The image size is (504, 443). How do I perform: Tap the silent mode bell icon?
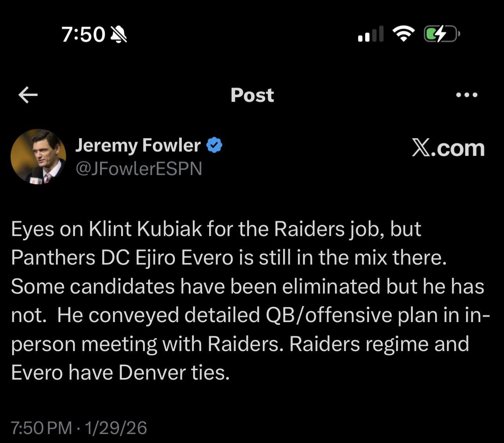pos(119,34)
